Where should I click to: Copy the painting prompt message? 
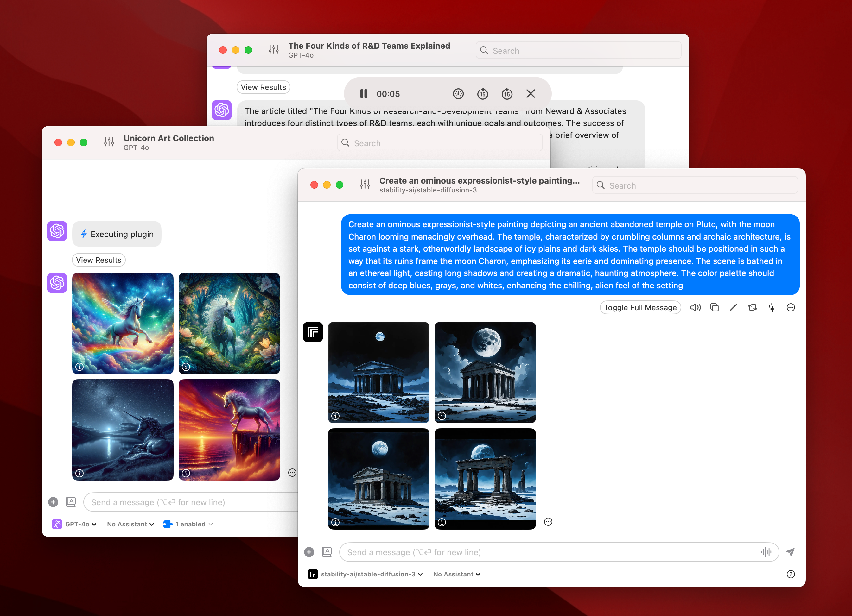pos(715,308)
